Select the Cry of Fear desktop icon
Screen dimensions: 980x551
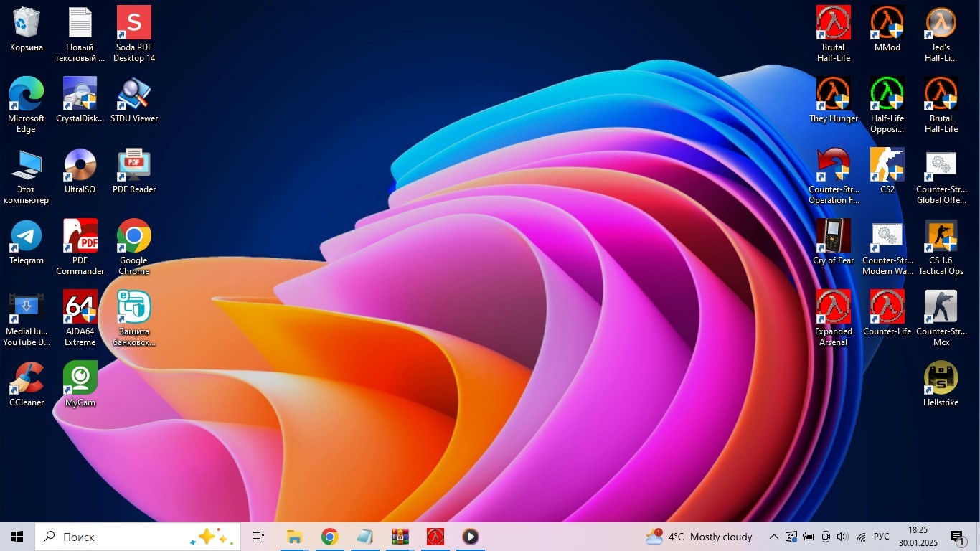833,237
